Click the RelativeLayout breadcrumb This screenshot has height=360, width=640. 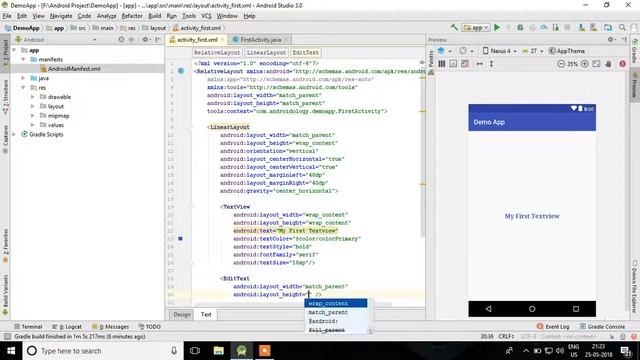[217, 53]
